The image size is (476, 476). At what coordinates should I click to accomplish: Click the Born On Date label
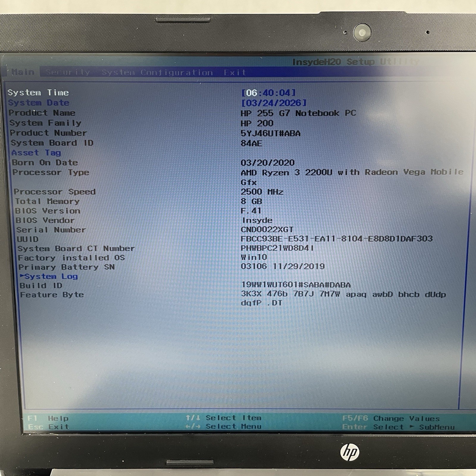point(45,162)
